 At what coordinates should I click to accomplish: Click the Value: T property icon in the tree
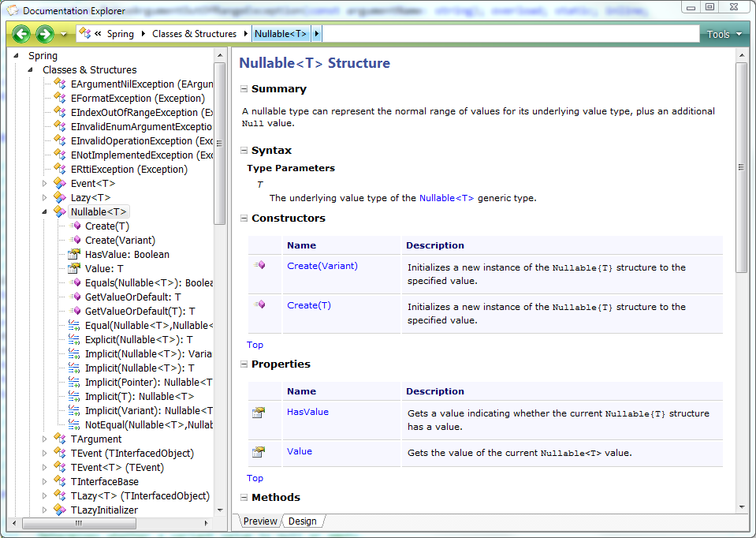[74, 268]
